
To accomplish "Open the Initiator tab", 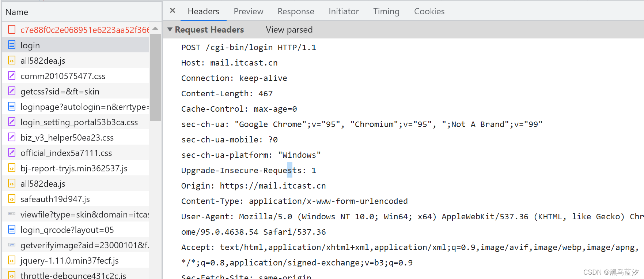I will [x=343, y=11].
